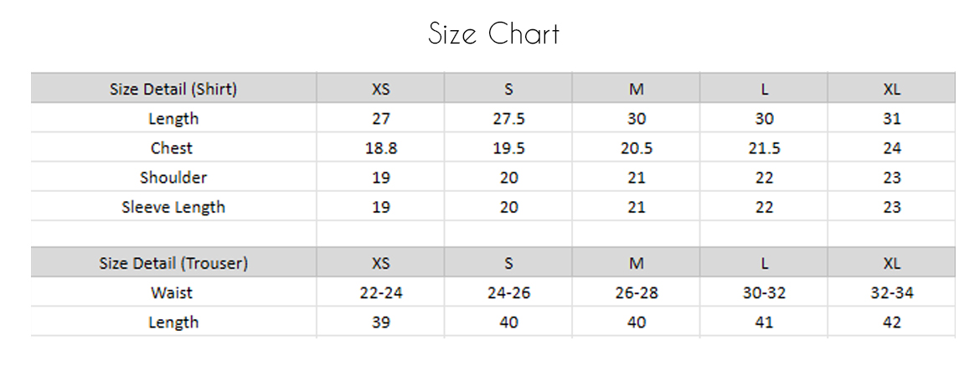Click the Size Chart title
The height and width of the screenshot is (377, 980).
(x=493, y=34)
